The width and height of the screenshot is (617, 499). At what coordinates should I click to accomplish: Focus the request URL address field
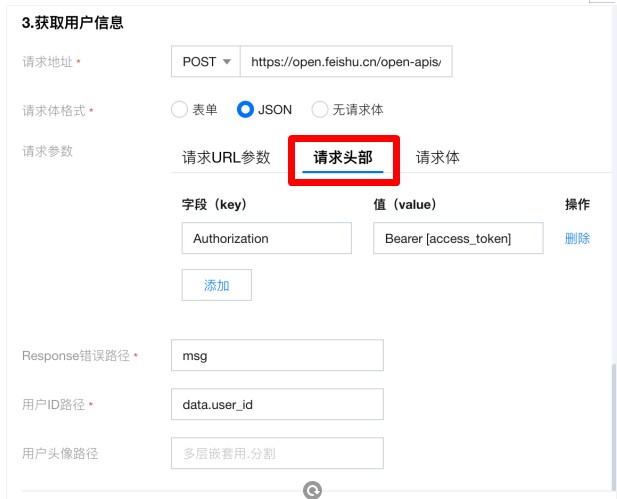coord(346,61)
